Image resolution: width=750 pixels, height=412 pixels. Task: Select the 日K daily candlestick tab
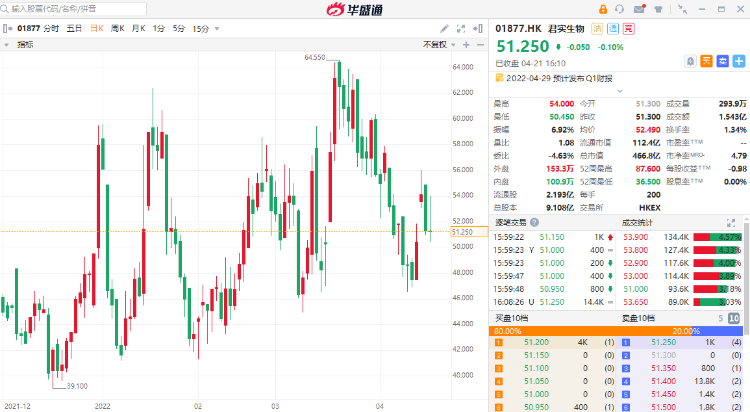pyautogui.click(x=97, y=29)
